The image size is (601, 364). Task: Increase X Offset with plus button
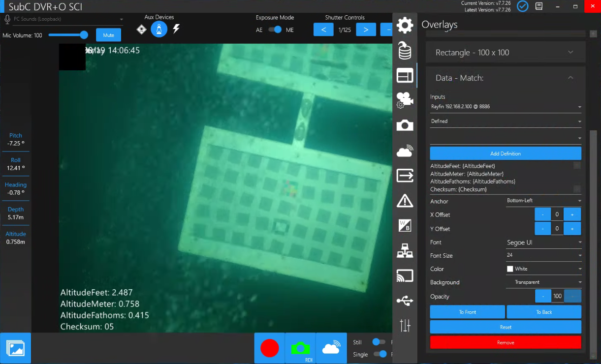pyautogui.click(x=572, y=214)
